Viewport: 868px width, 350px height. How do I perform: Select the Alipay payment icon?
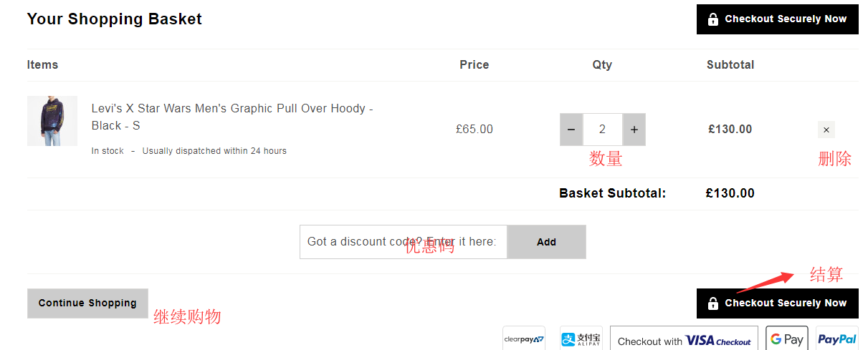point(581,339)
